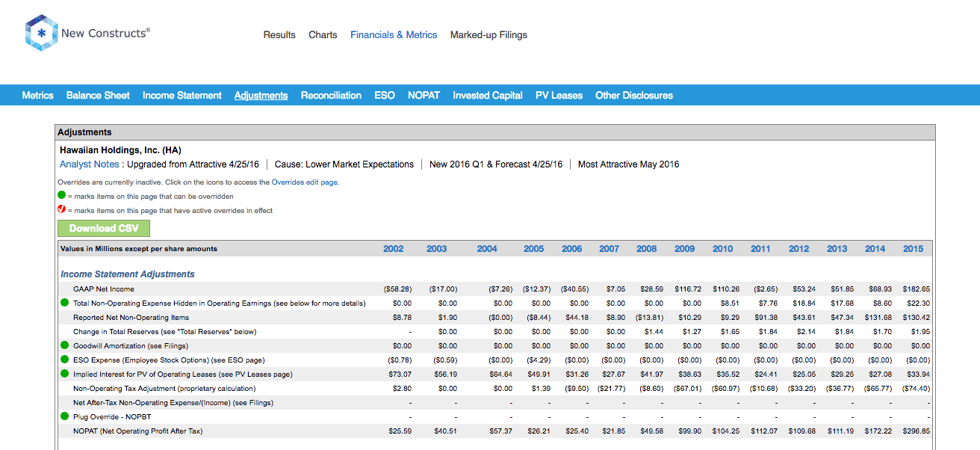Click the 2014 year column header

click(x=875, y=249)
